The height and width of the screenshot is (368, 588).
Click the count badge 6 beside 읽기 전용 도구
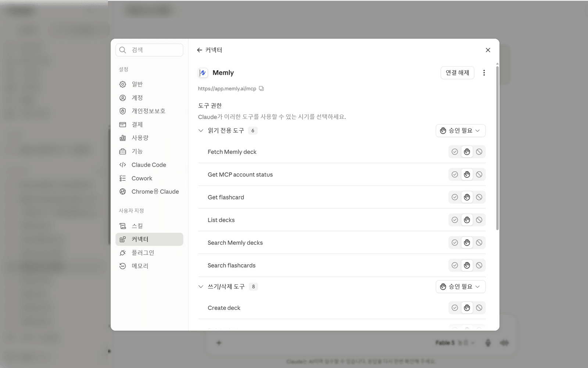click(x=253, y=131)
